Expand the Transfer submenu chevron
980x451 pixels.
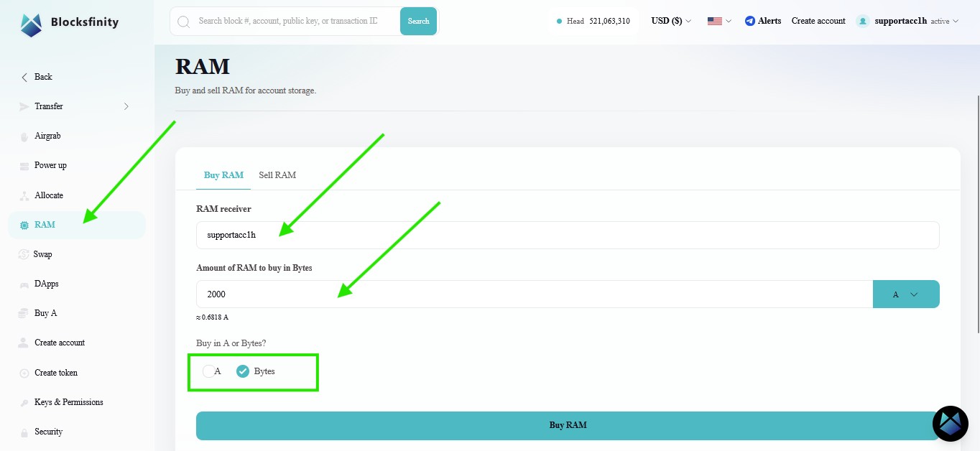pyautogui.click(x=126, y=106)
